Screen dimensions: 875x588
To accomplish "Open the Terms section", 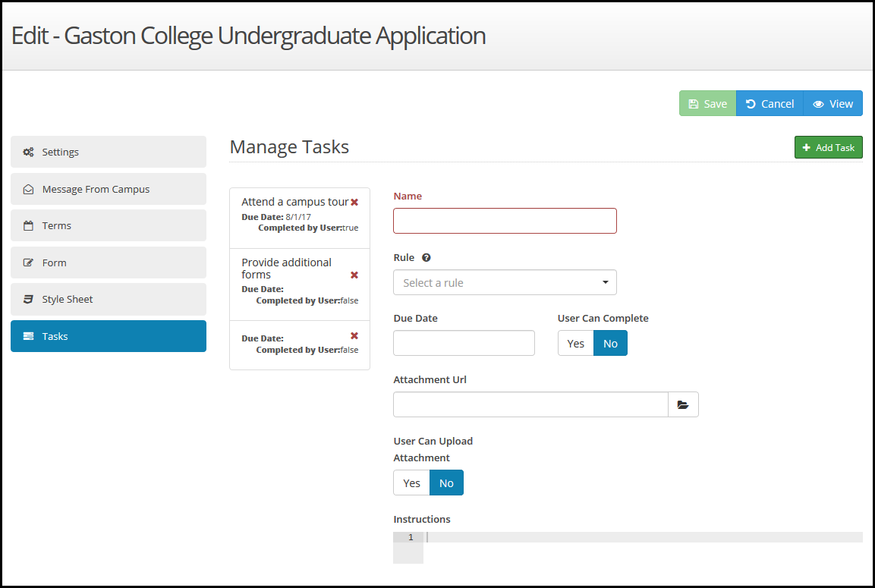I will click(109, 225).
